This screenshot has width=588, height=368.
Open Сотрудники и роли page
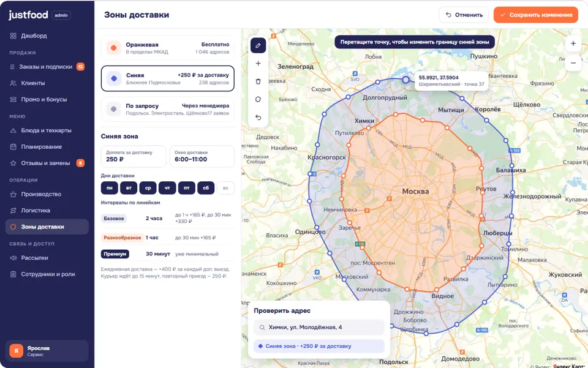click(x=47, y=274)
